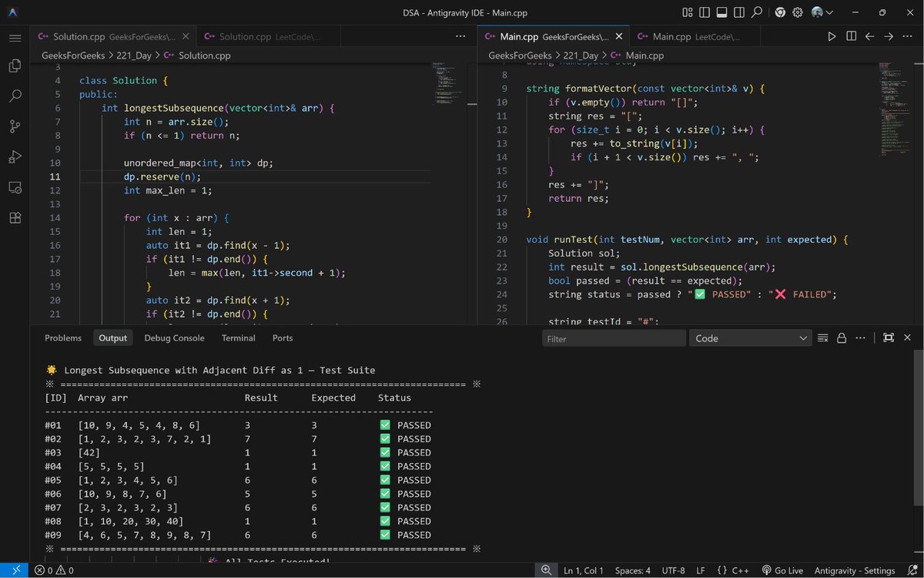
Task: Expand 221_Day breadcrumb in left editor
Action: click(135, 55)
